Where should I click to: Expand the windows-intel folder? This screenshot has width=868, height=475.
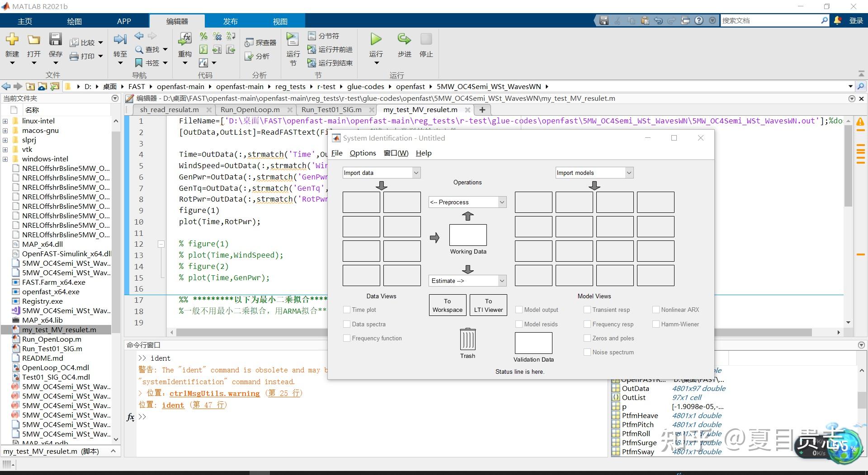coord(5,159)
